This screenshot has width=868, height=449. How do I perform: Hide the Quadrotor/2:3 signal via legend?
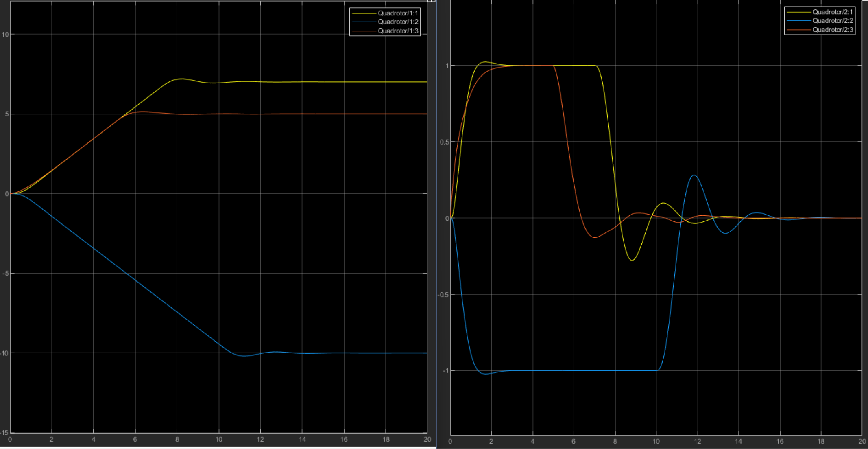pos(832,30)
